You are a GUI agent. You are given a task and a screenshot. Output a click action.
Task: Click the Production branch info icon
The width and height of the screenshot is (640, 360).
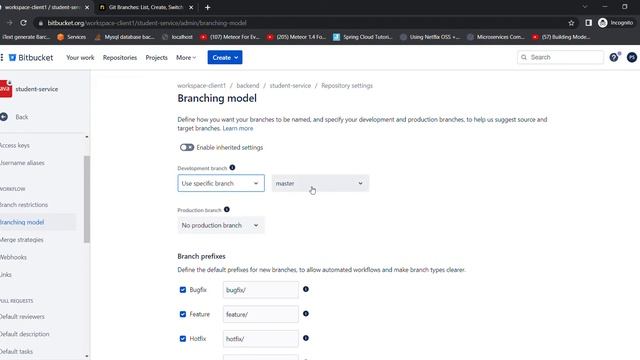[x=227, y=209]
